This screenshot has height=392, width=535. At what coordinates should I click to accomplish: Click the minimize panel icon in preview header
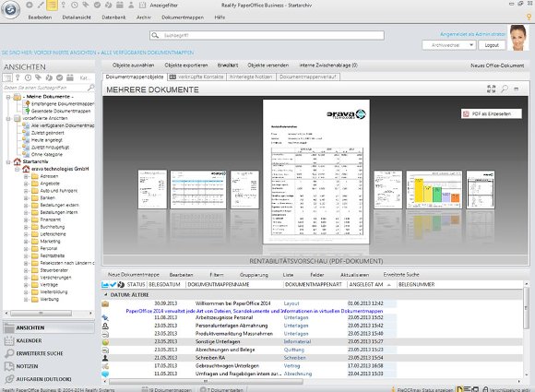click(517, 89)
